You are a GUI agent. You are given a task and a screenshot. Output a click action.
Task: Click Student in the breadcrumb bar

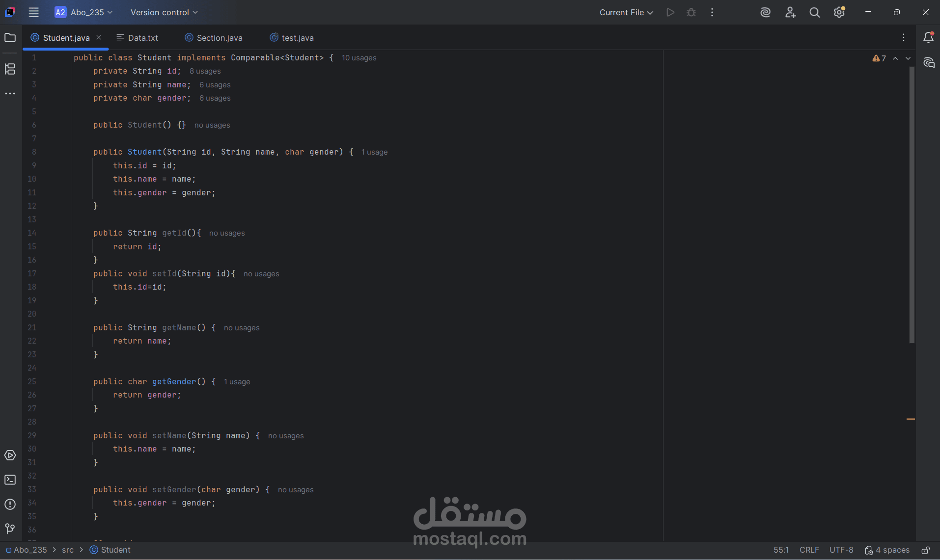115,550
